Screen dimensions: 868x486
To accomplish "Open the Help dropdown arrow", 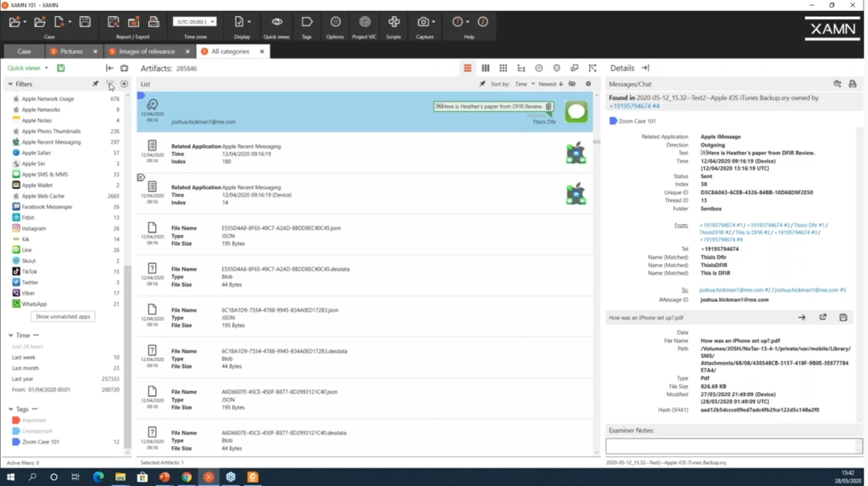I will point(468,22).
